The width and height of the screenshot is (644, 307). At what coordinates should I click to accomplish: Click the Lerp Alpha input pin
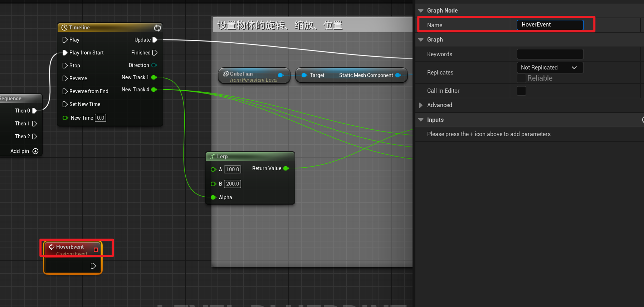[x=214, y=197]
